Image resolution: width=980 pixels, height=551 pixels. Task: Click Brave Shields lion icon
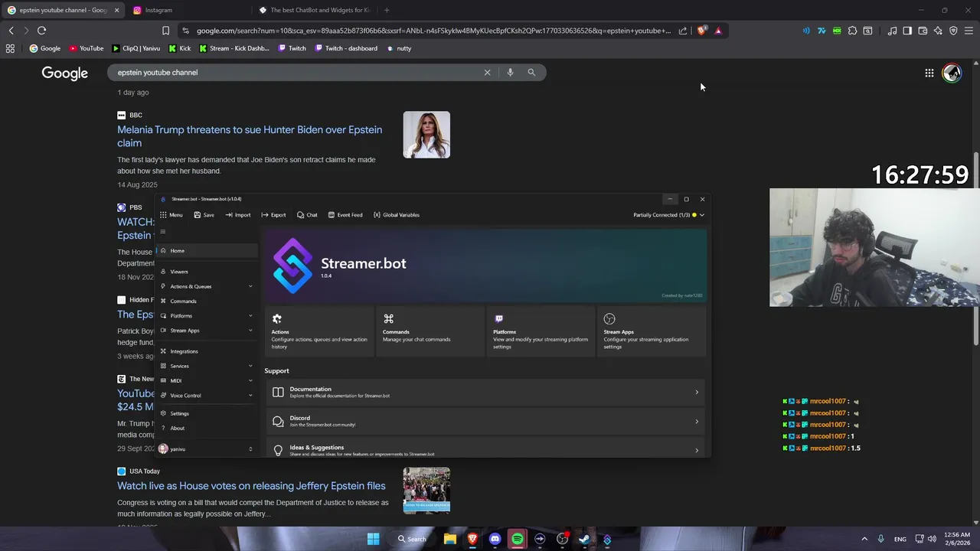[701, 31]
